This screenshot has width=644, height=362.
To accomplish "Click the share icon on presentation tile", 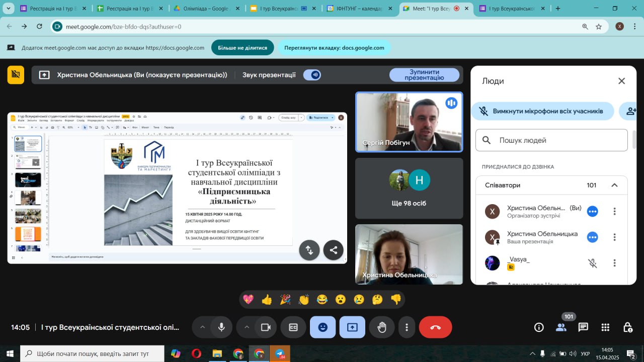I will coord(333,250).
